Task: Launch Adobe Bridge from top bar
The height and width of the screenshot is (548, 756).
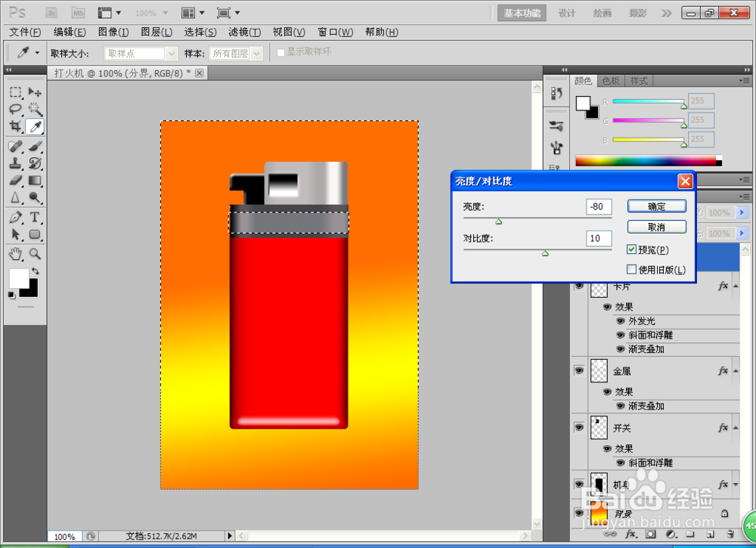Action: (51, 13)
